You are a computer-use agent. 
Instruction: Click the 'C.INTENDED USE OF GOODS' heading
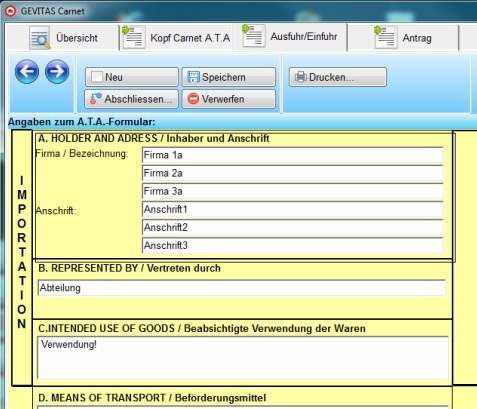pos(202,328)
